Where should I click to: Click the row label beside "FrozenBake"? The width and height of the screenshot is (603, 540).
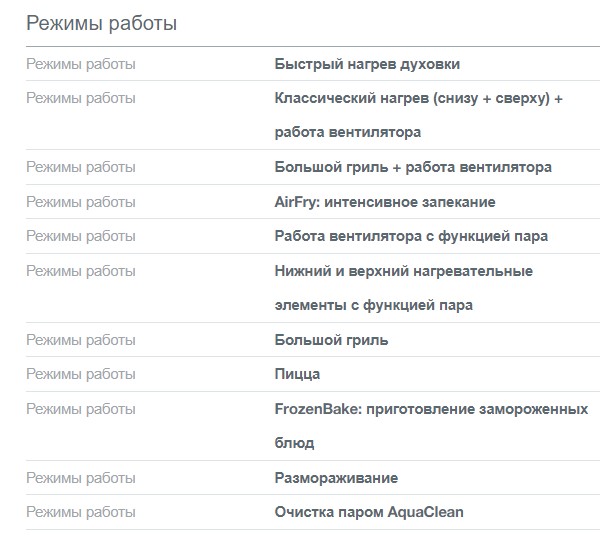(81, 409)
